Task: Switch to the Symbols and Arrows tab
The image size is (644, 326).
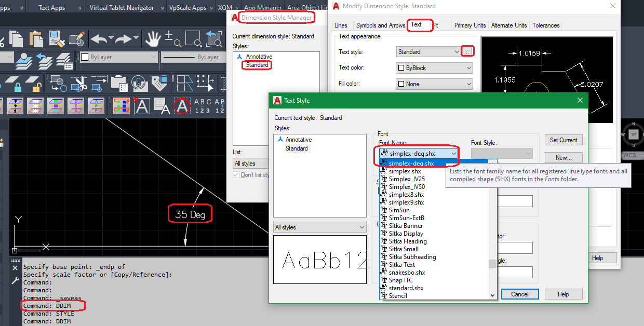Action: (x=381, y=25)
